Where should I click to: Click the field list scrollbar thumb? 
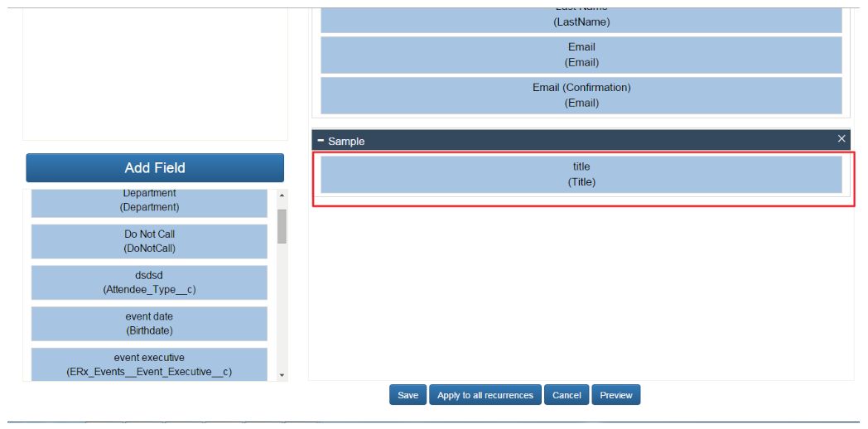[x=282, y=226]
